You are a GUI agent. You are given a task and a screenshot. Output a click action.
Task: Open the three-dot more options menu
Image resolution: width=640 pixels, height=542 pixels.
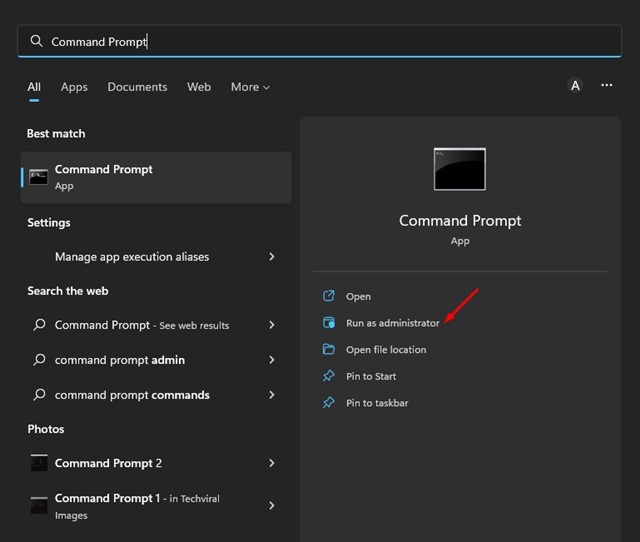coord(606,86)
